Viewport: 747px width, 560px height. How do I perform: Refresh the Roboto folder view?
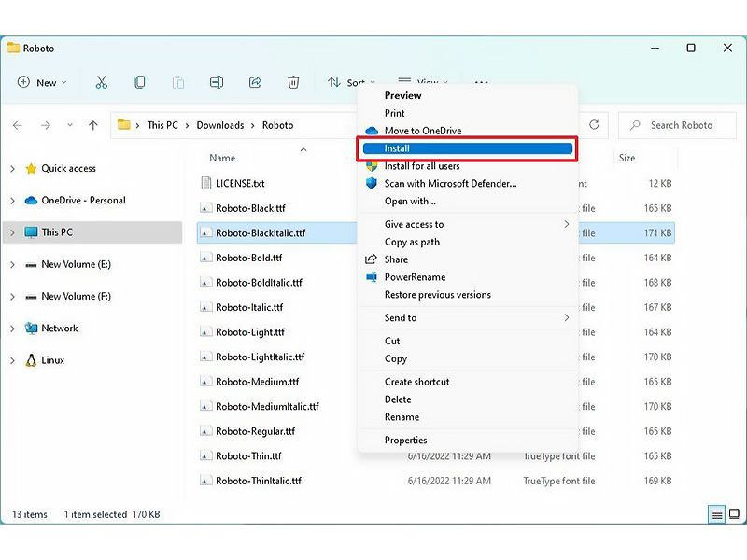[594, 125]
